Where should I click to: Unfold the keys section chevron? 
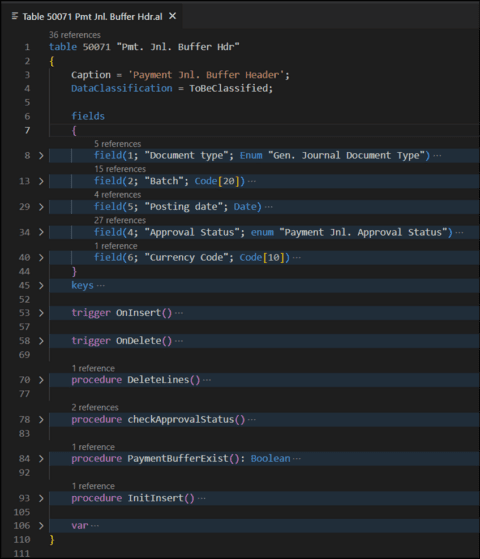(x=41, y=286)
